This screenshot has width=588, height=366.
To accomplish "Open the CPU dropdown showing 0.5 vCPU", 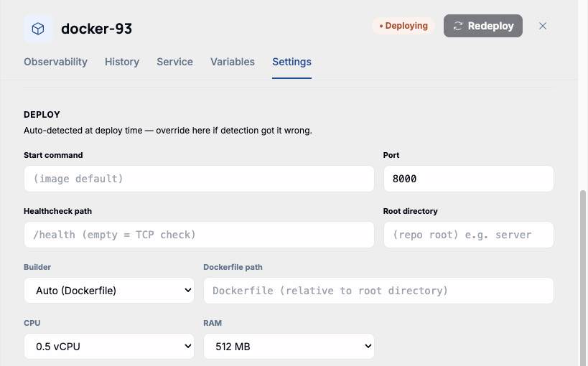I will 109,347.
